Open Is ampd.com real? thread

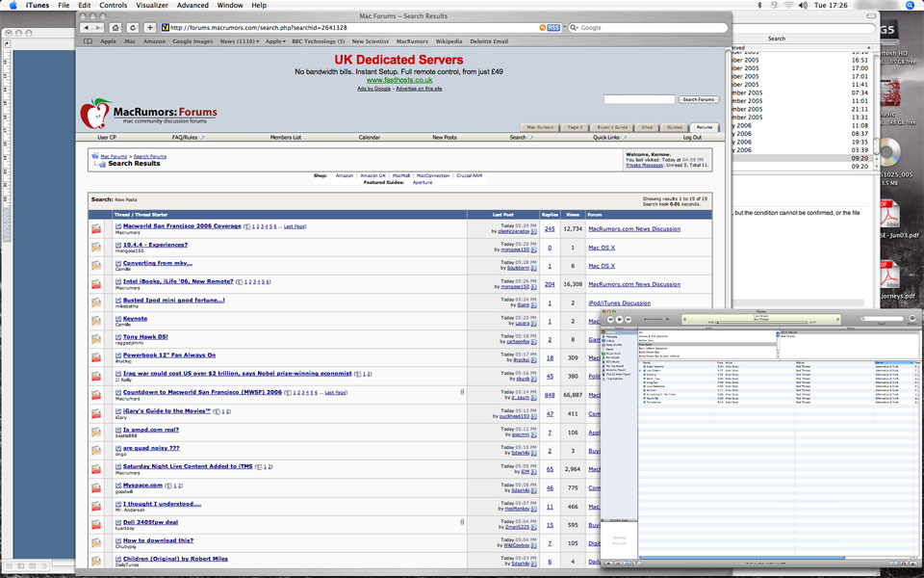click(x=151, y=430)
